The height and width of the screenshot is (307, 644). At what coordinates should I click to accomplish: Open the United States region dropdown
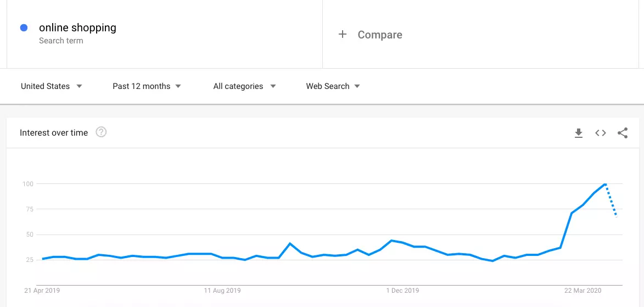tap(52, 86)
